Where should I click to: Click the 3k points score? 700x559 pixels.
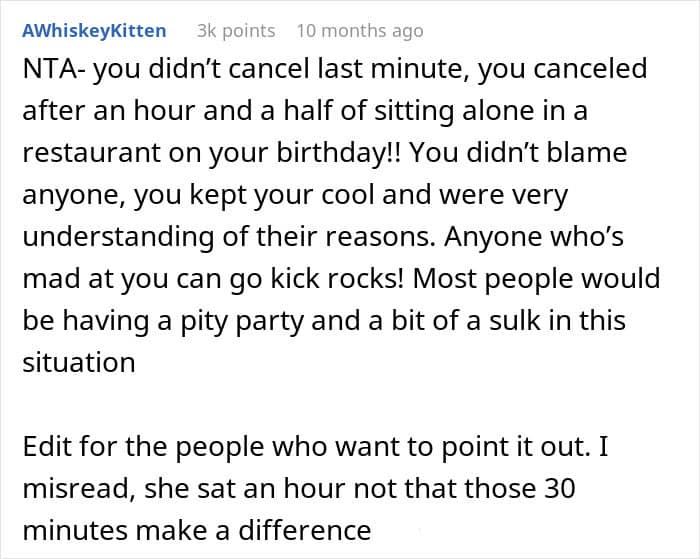[236, 31]
